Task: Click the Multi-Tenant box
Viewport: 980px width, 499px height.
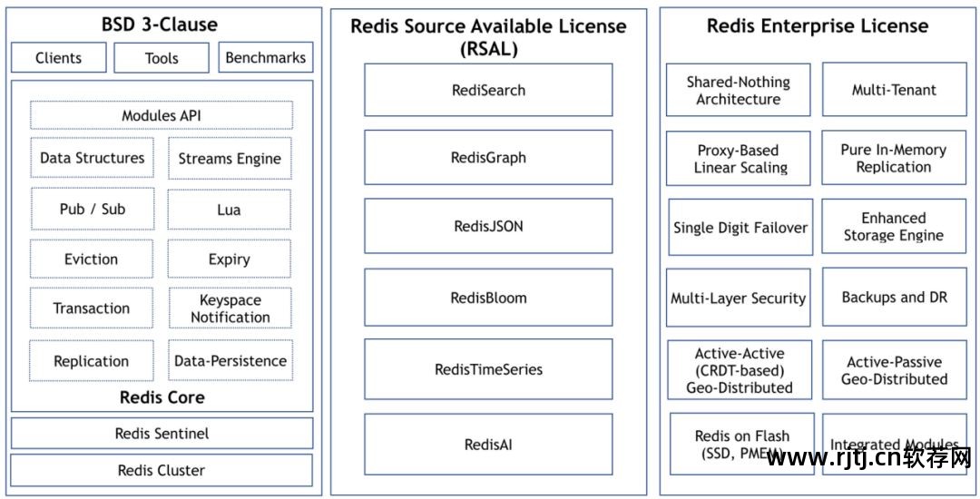Action: tap(894, 89)
